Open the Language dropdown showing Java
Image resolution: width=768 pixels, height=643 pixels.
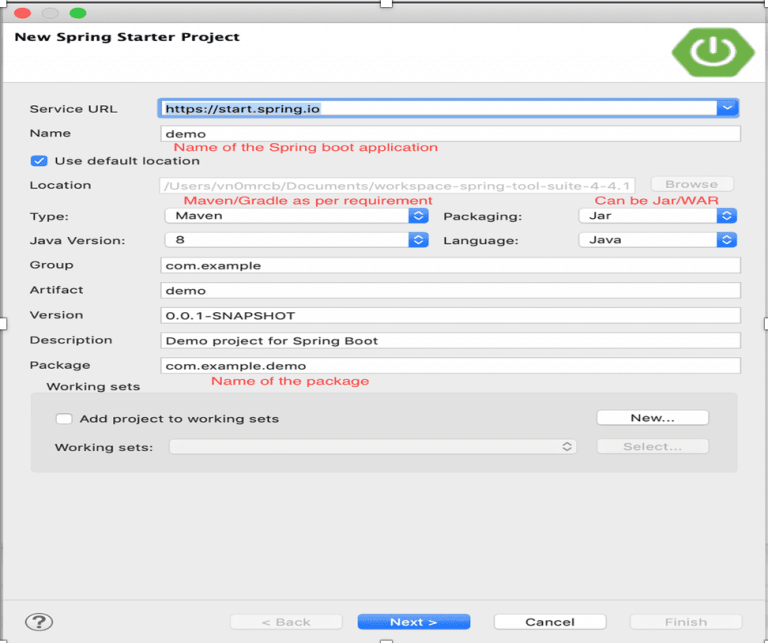pyautogui.click(x=727, y=240)
